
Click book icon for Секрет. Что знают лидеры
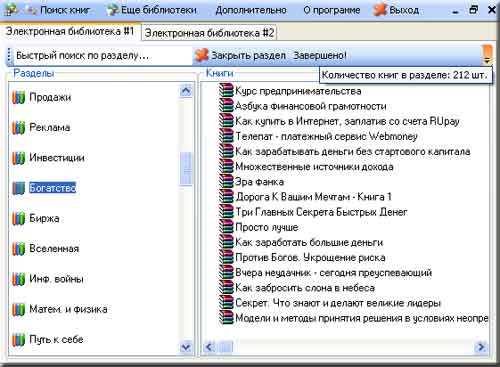tap(226, 303)
